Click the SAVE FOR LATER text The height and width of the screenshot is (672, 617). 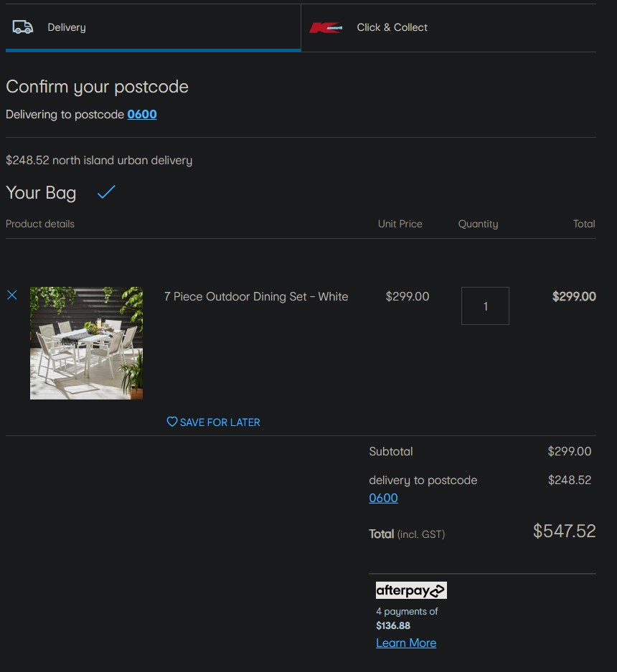[x=220, y=422]
